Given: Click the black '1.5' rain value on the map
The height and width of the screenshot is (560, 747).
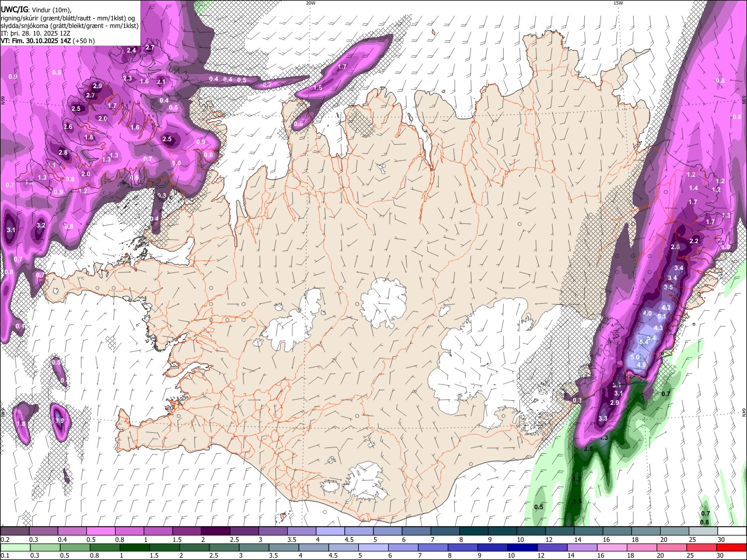Looking at the screenshot, I should 577,501.
